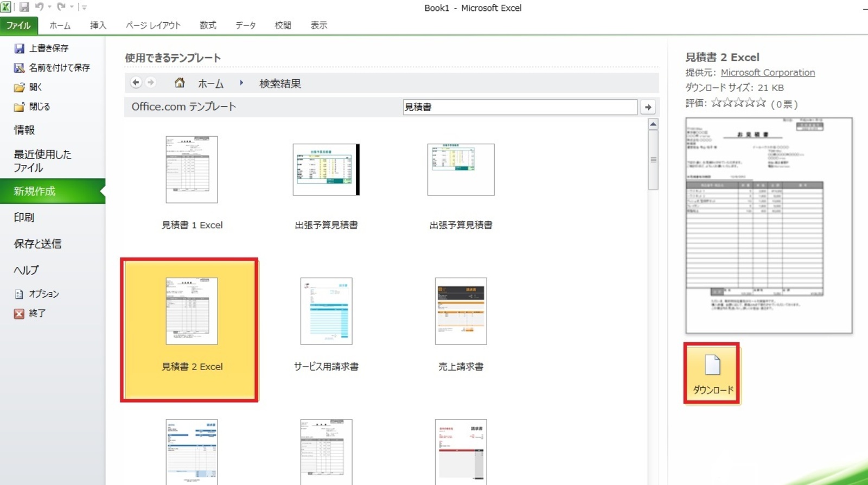The width and height of the screenshot is (868, 485).
Task: Click the ダウンロード button
Action: tap(712, 373)
